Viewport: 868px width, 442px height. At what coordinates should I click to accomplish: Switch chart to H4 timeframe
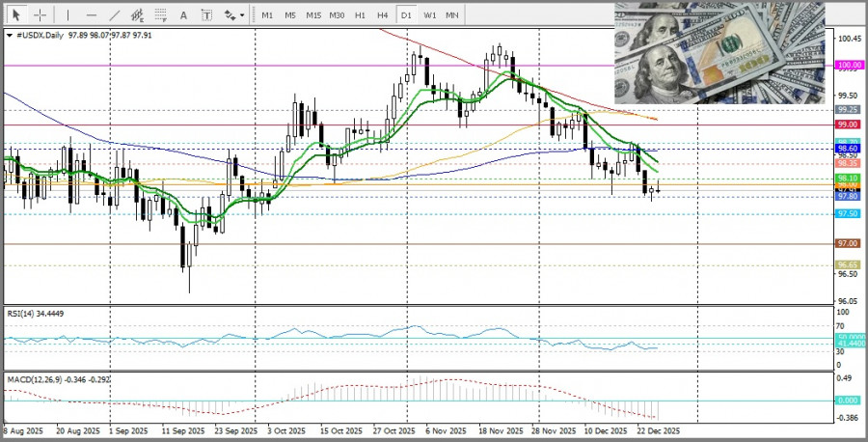coord(383,15)
